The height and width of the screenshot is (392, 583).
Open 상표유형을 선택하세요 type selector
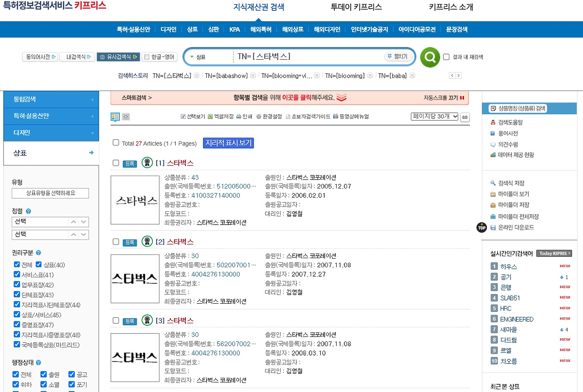(50, 193)
